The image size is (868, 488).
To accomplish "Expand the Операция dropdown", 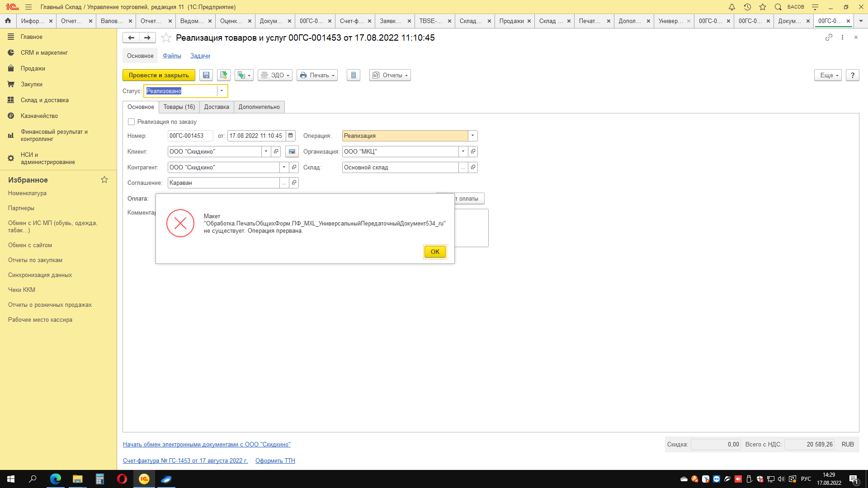I will pyautogui.click(x=473, y=136).
